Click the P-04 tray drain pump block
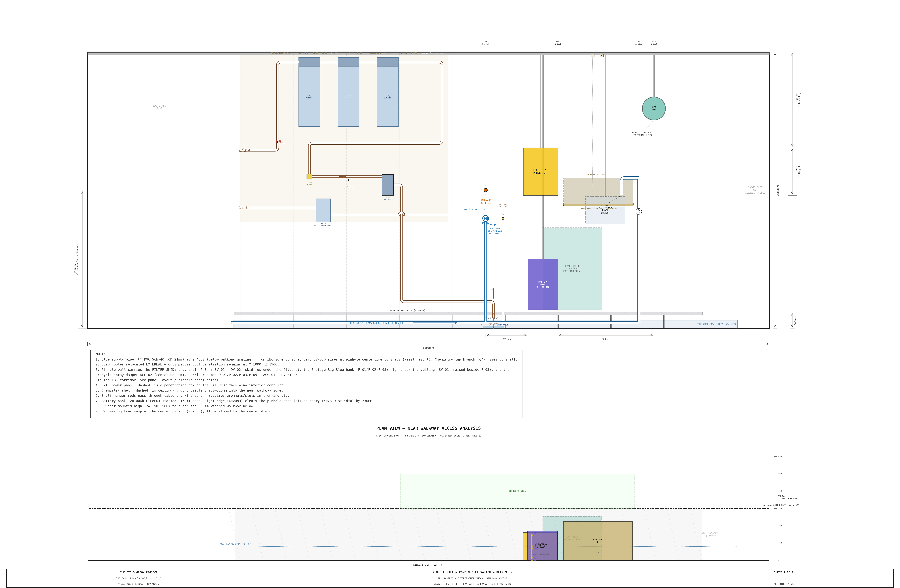Viewport: 900px width, 588px height. point(388,185)
